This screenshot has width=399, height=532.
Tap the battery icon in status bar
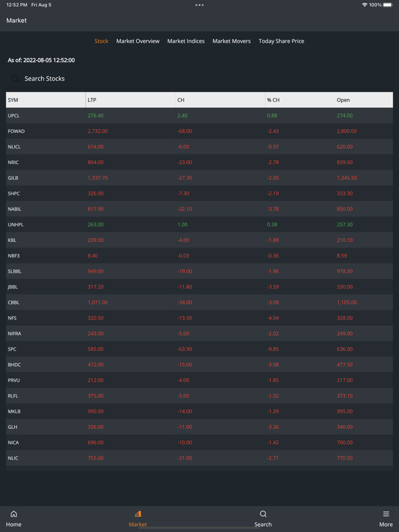point(388,5)
